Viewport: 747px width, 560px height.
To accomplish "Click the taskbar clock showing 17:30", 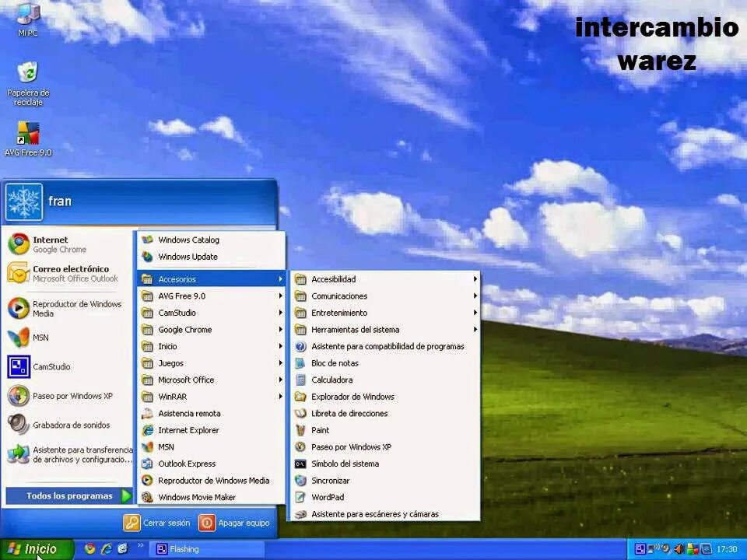I will pos(727,549).
